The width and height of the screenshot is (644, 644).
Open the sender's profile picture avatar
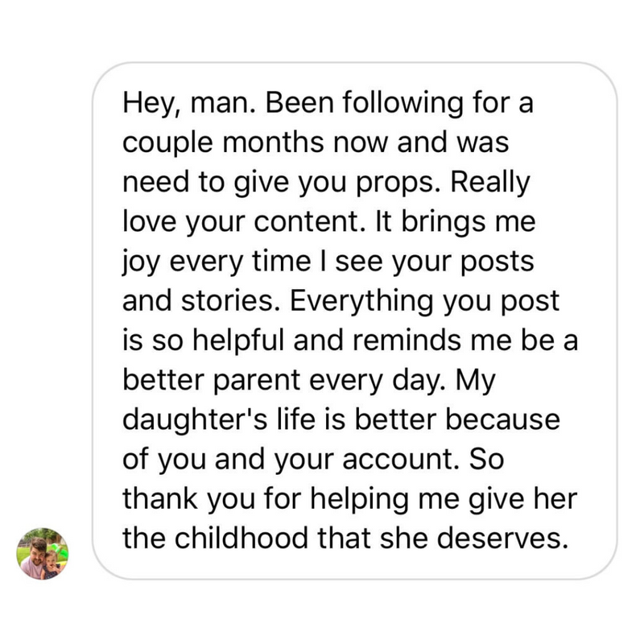click(43, 554)
